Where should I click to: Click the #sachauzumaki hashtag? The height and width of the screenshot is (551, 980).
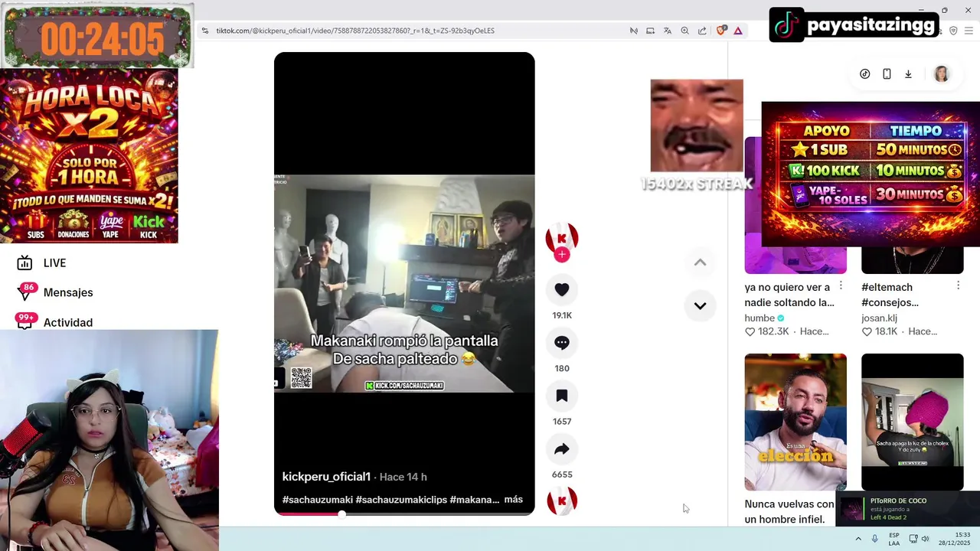click(318, 500)
